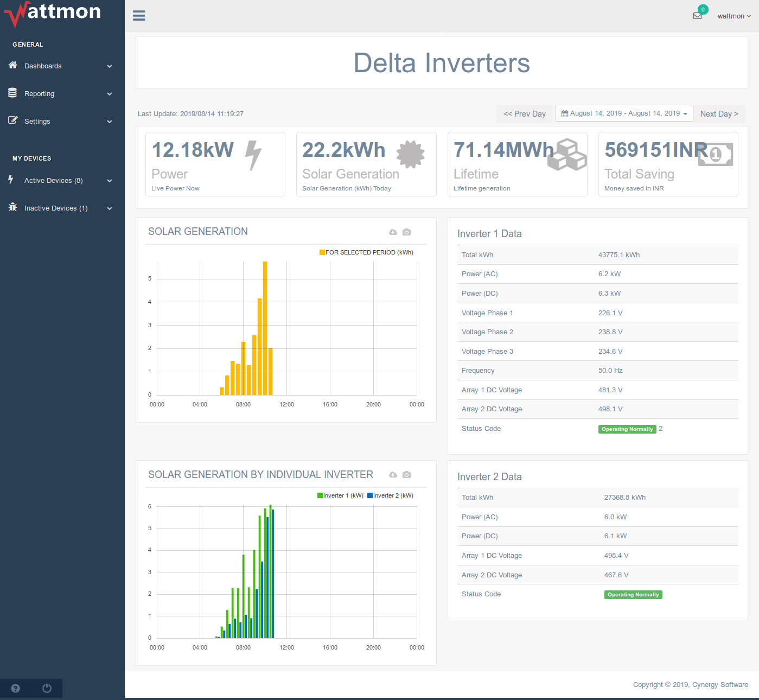The height and width of the screenshot is (700, 759).
Task: Take a snapshot of the Solar Generation chart
Action: point(407,232)
